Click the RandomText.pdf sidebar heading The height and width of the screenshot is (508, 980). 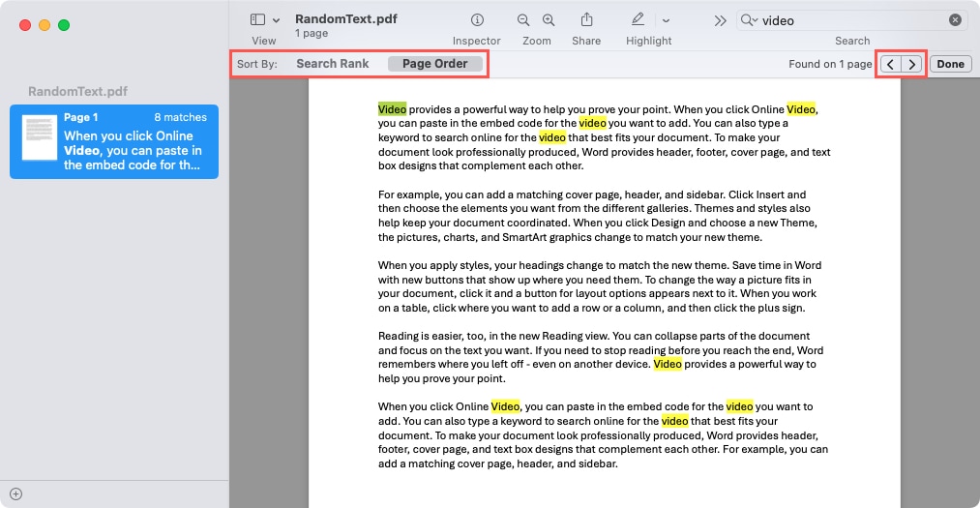77,91
